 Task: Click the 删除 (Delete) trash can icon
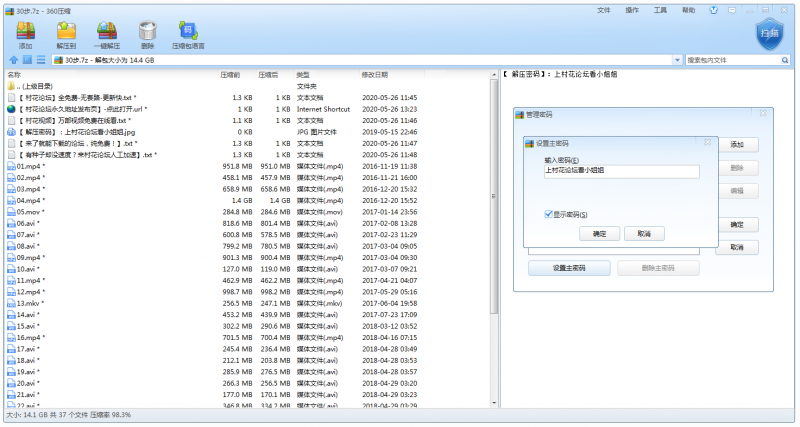coord(148,33)
